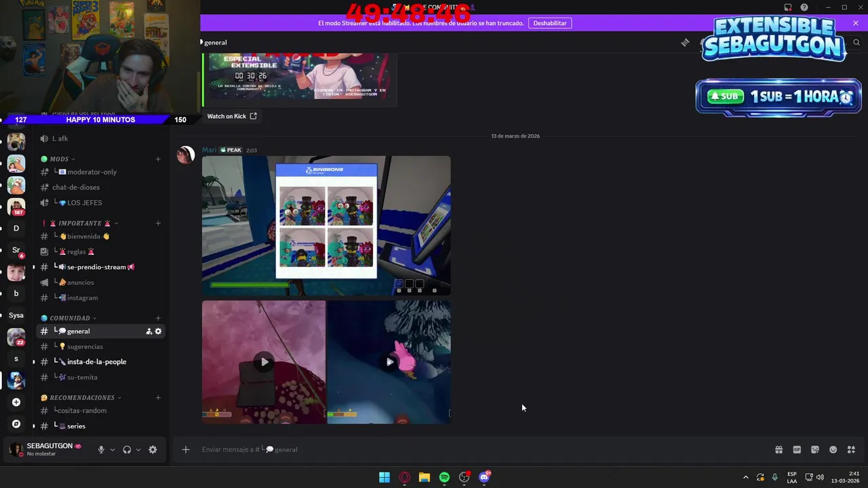Join the L afk voice channel

tap(100, 138)
